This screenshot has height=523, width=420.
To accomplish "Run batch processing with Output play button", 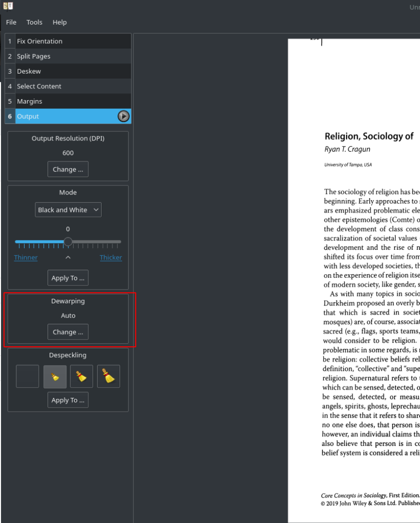I will coord(124,116).
